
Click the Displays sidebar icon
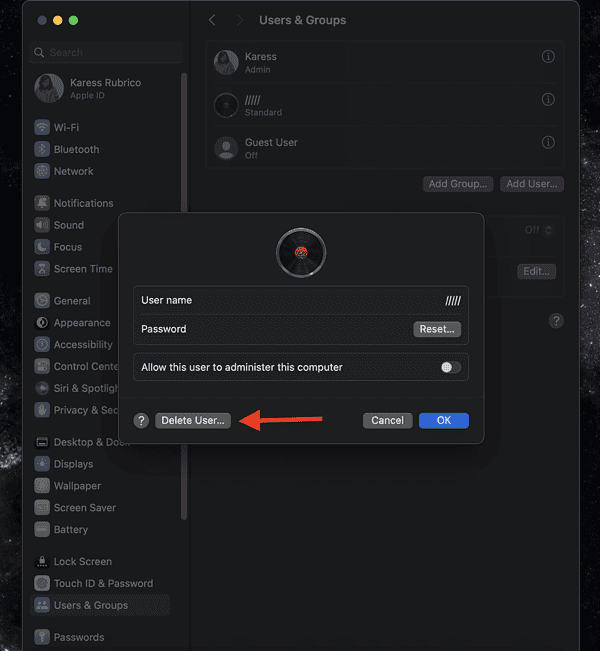(42, 464)
